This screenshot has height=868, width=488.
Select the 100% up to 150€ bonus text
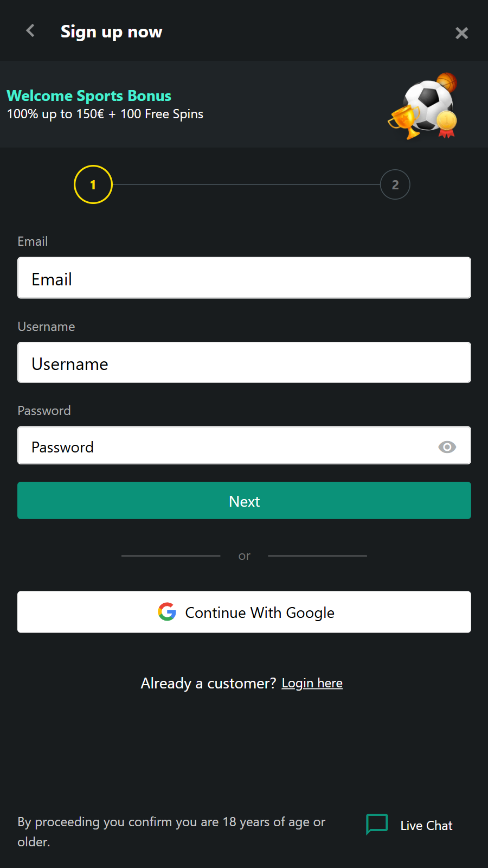click(105, 114)
